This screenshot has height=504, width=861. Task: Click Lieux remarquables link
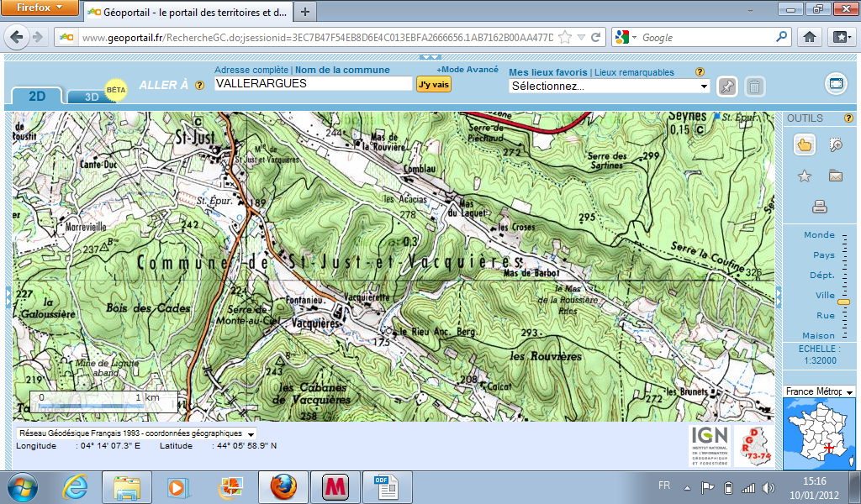[634, 72]
